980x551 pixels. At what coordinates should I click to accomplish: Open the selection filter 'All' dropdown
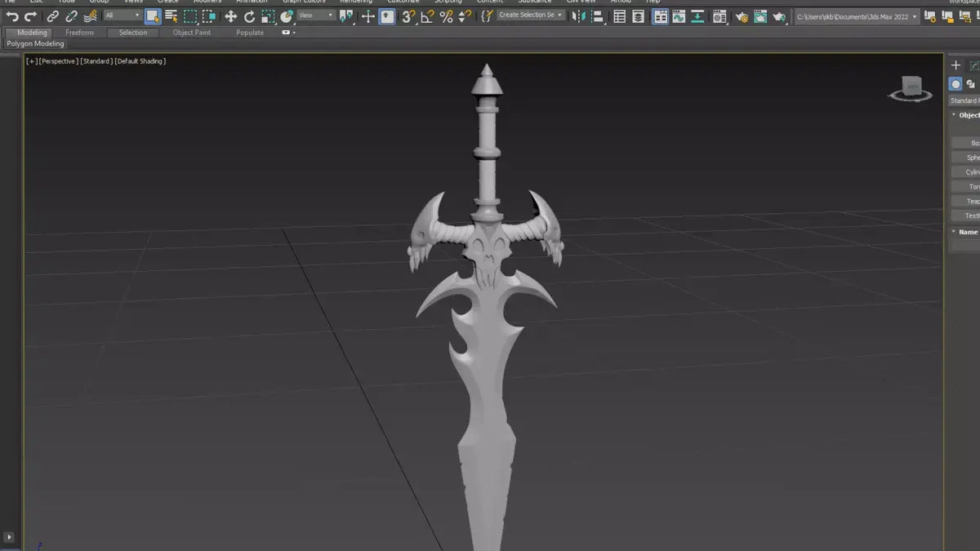[x=122, y=16]
